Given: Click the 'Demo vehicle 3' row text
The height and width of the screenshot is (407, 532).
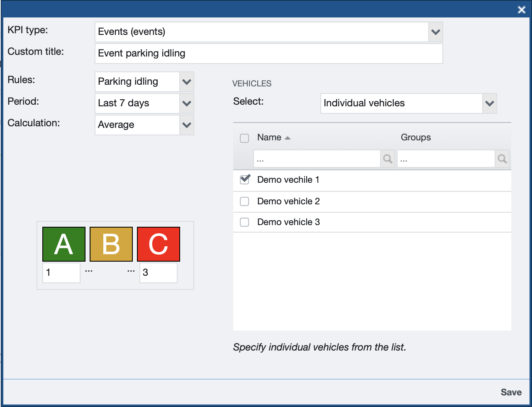Looking at the screenshot, I should pyautogui.click(x=288, y=222).
